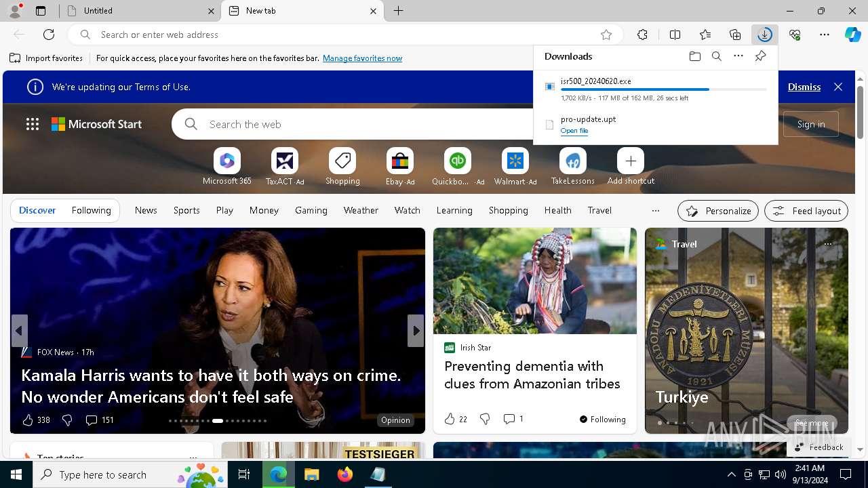This screenshot has width=868, height=488.
Task: Open Kamala Harris article comments
Action: [x=99, y=420]
